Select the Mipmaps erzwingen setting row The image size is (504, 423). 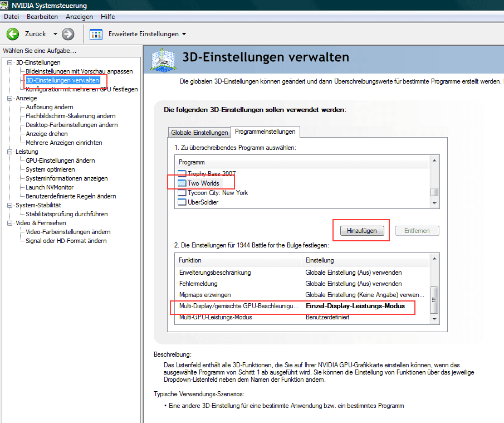[x=302, y=295]
